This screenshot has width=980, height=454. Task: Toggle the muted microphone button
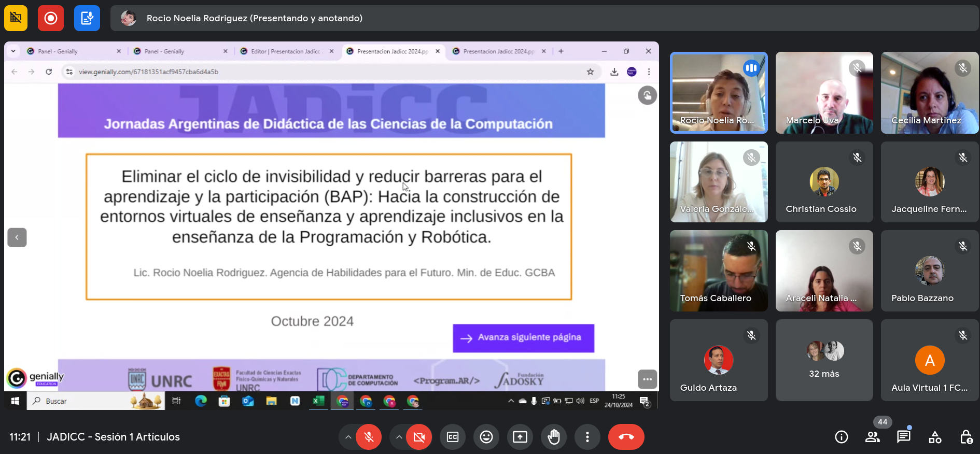[x=369, y=437]
